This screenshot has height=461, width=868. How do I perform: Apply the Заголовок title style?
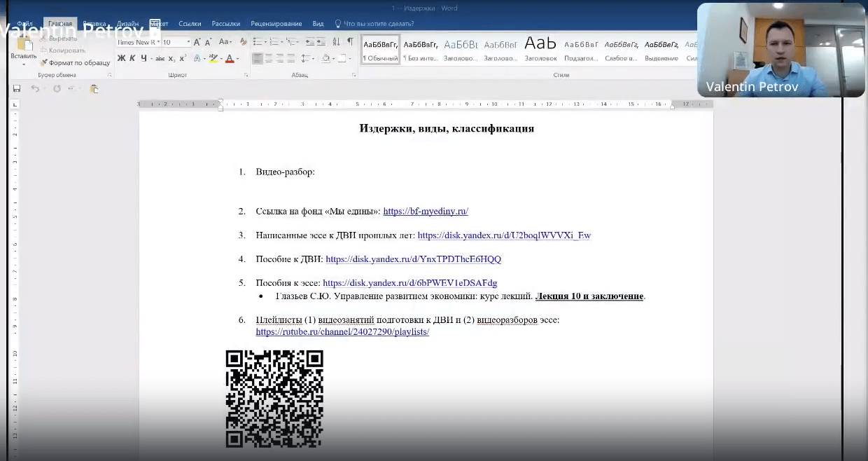(x=541, y=49)
